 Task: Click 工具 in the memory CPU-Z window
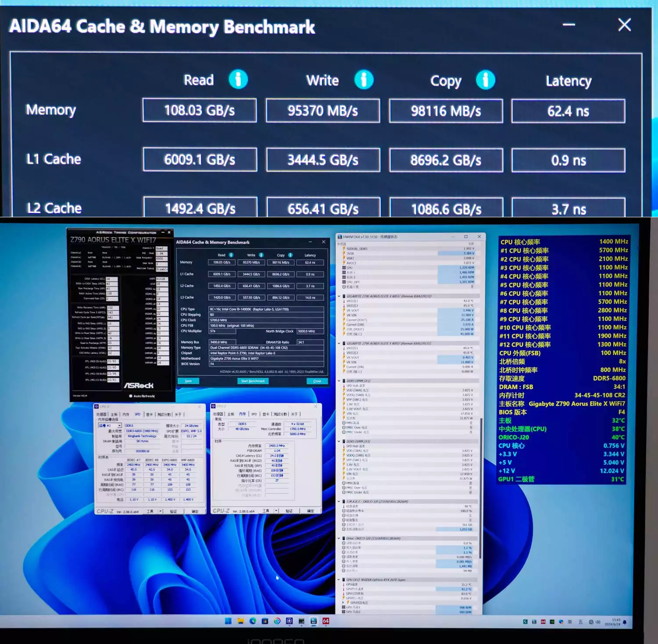pyautogui.click(x=266, y=511)
